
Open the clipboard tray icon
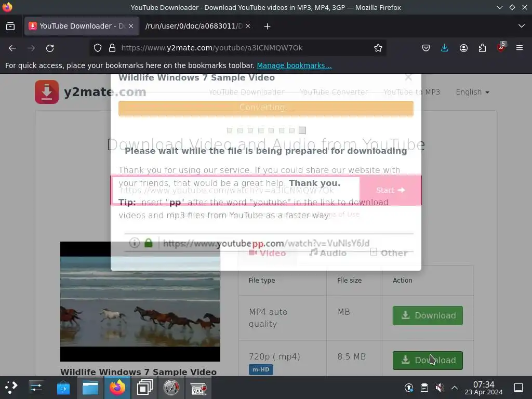(x=424, y=388)
